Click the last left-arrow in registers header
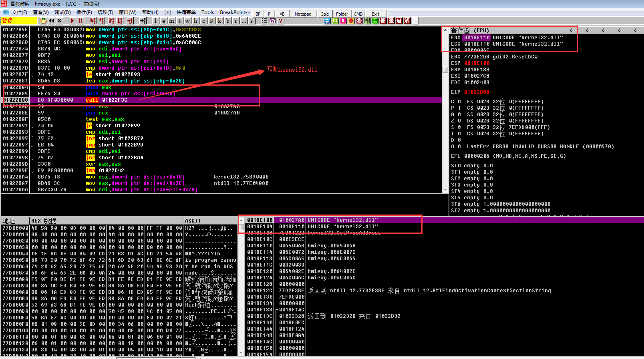 635,30
